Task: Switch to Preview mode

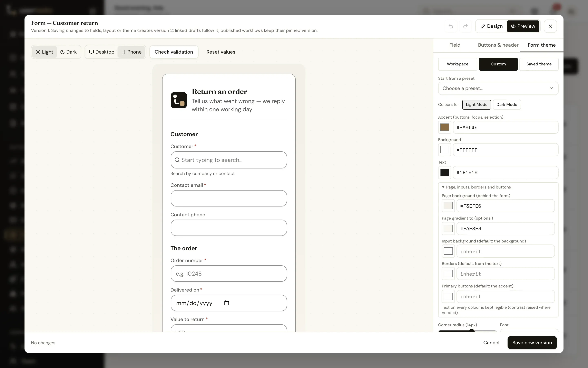Action: coord(523,26)
